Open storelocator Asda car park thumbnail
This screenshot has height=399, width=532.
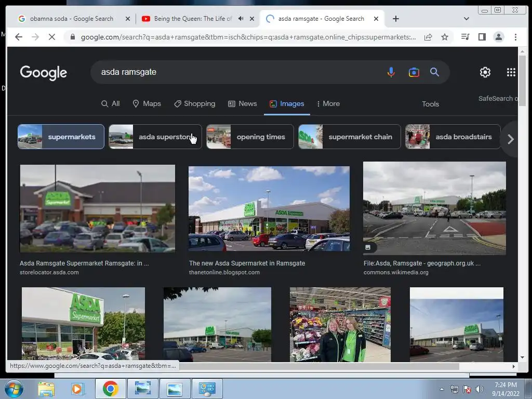pyautogui.click(x=97, y=208)
